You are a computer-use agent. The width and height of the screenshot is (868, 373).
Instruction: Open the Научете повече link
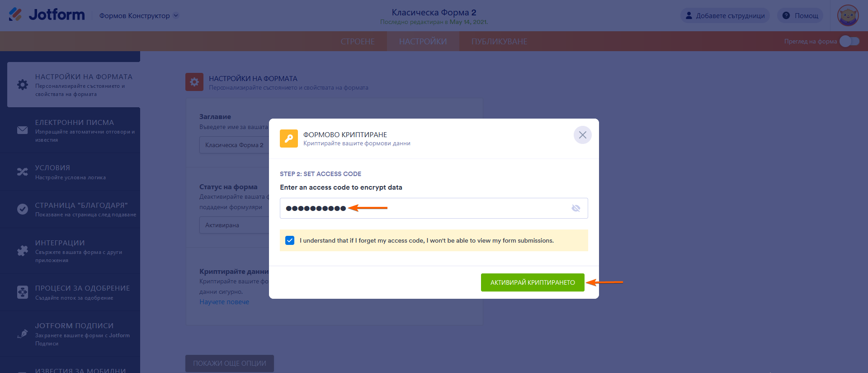click(224, 302)
